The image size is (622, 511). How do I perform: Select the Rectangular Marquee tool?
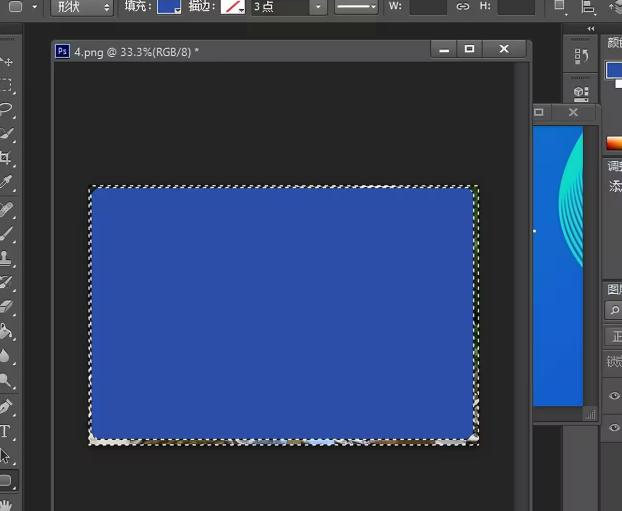tap(7, 86)
